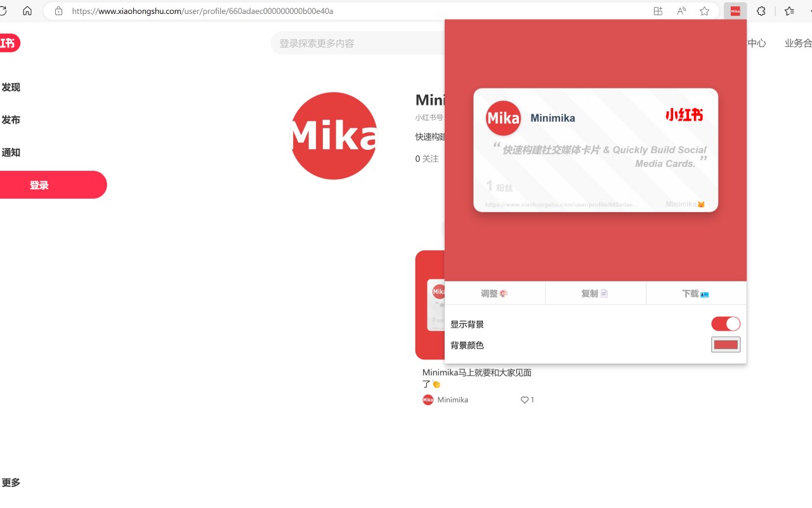Click the 0 关注 count

(427, 159)
